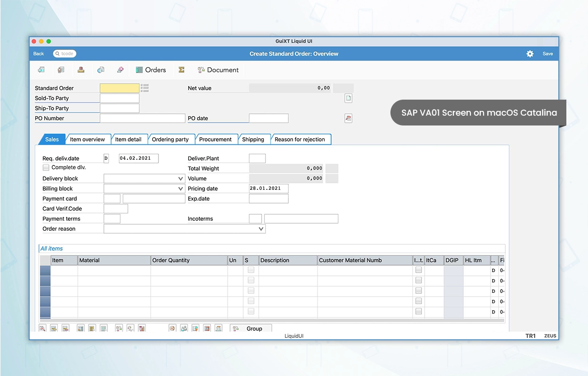Expand the Order reason dropdown
Image resolution: width=588 pixels, height=376 pixels.
(x=261, y=229)
